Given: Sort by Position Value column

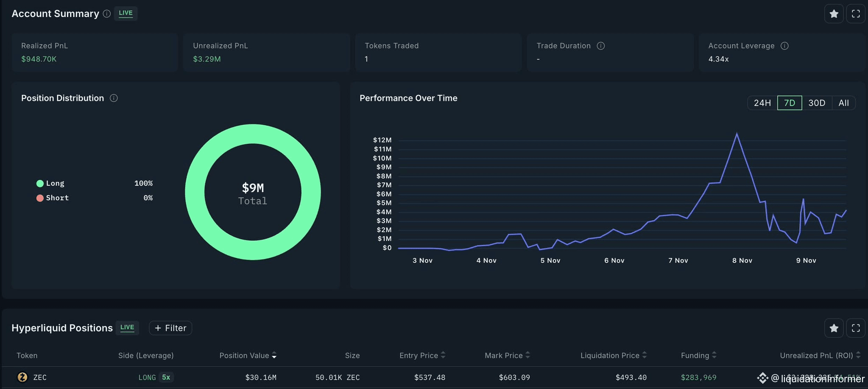Looking at the screenshot, I should [248, 355].
